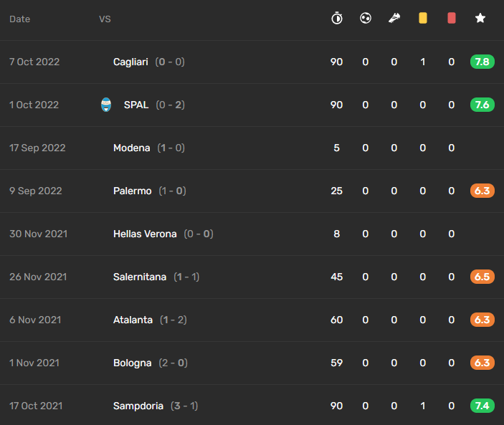The image size is (504, 425).
Task: Open the Bologna 2-0 match
Action: click(x=252, y=363)
